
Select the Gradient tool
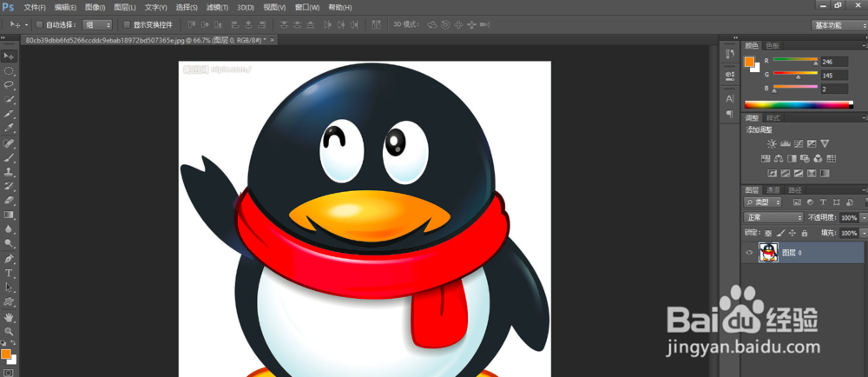point(9,215)
